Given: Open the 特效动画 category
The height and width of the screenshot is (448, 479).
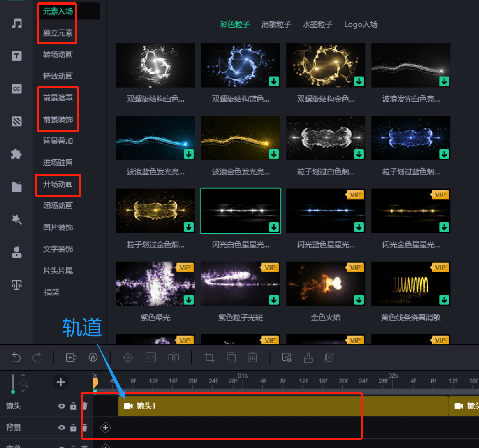Looking at the screenshot, I should pyautogui.click(x=58, y=76).
